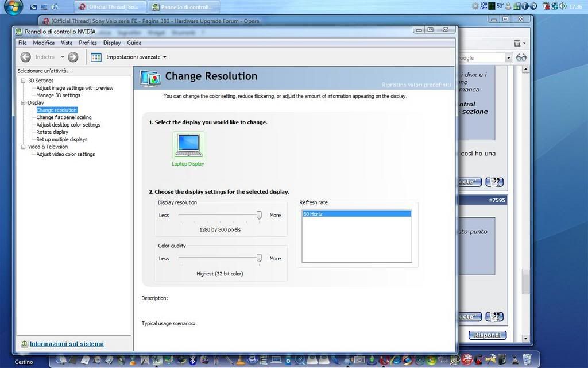The width and height of the screenshot is (588, 368).
Task: Collapse the 3D Settings tree node
Action: tap(24, 80)
